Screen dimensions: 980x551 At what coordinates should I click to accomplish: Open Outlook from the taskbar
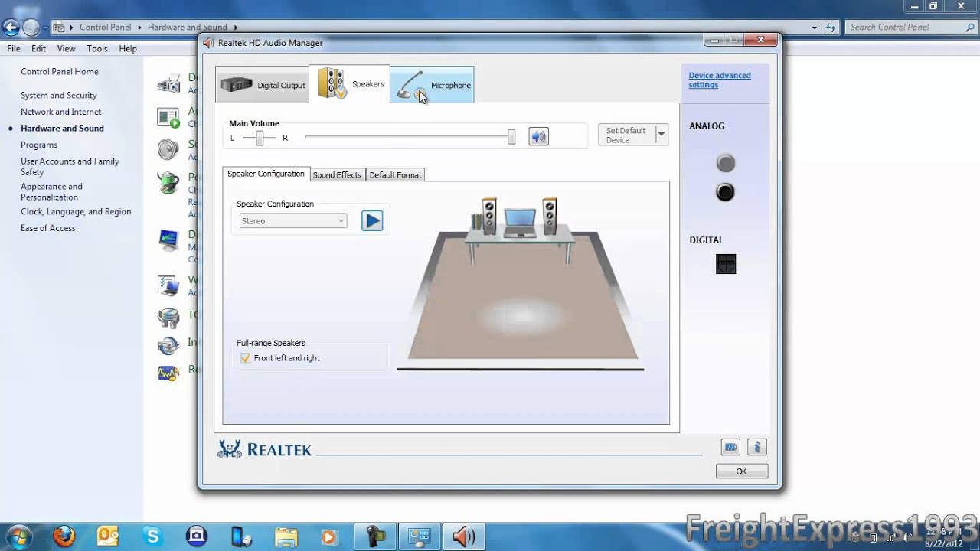108,536
